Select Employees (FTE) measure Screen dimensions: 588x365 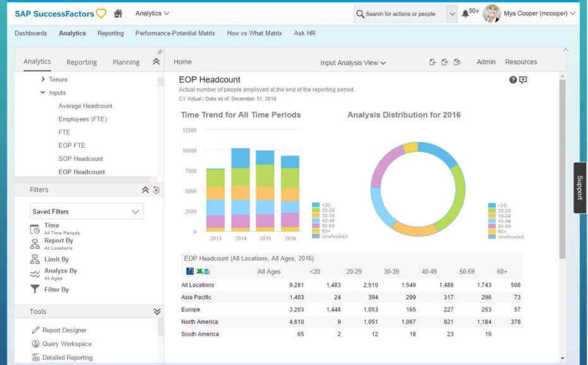(x=83, y=119)
